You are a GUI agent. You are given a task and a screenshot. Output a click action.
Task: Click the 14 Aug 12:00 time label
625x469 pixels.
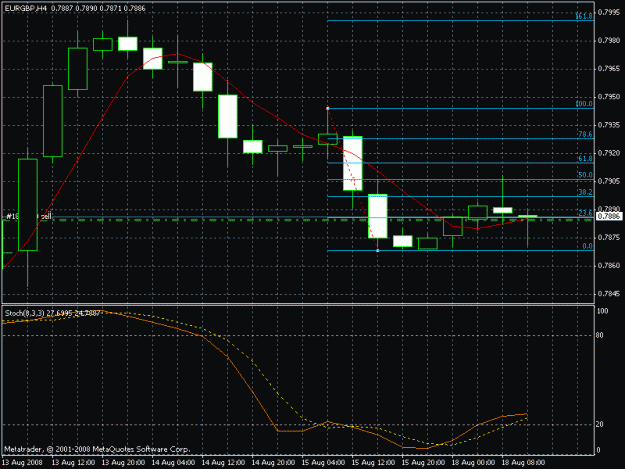pos(223,463)
